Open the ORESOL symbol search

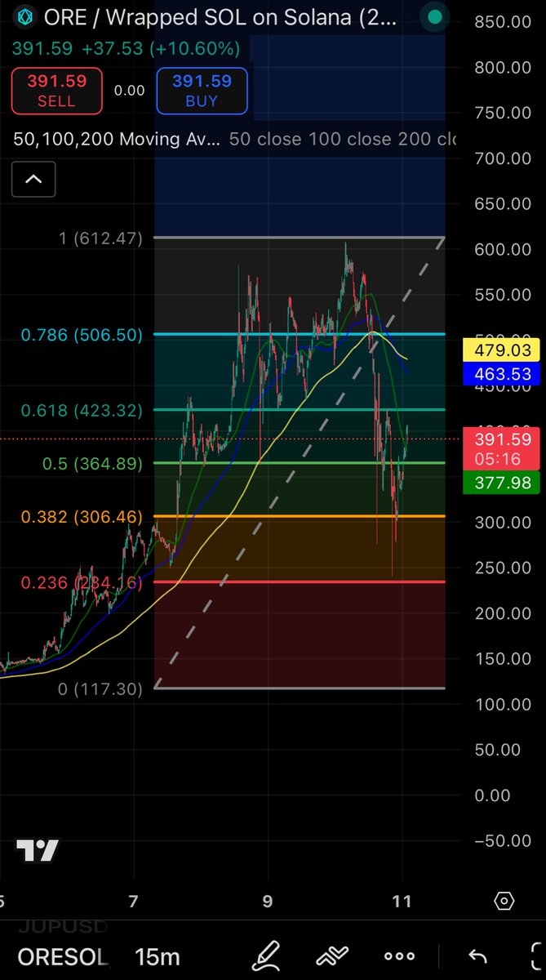[x=62, y=956]
